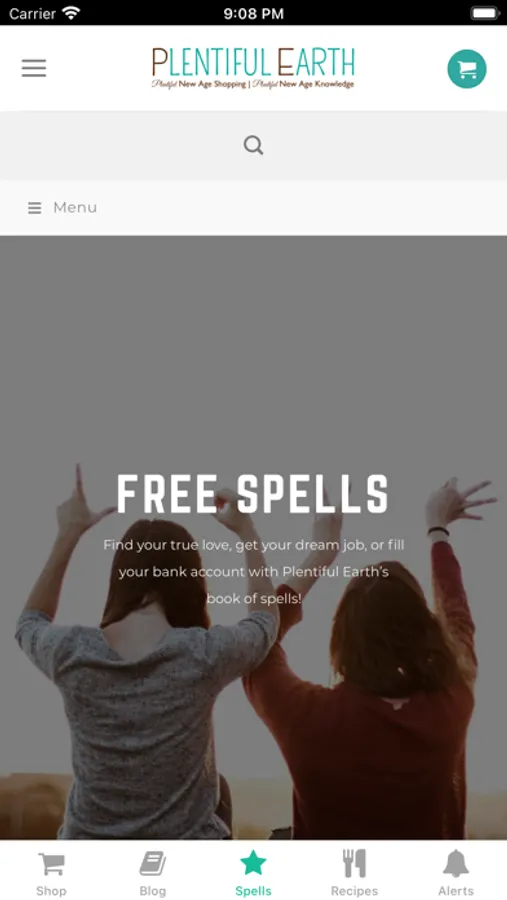Tap the gray search bar area

(253, 145)
